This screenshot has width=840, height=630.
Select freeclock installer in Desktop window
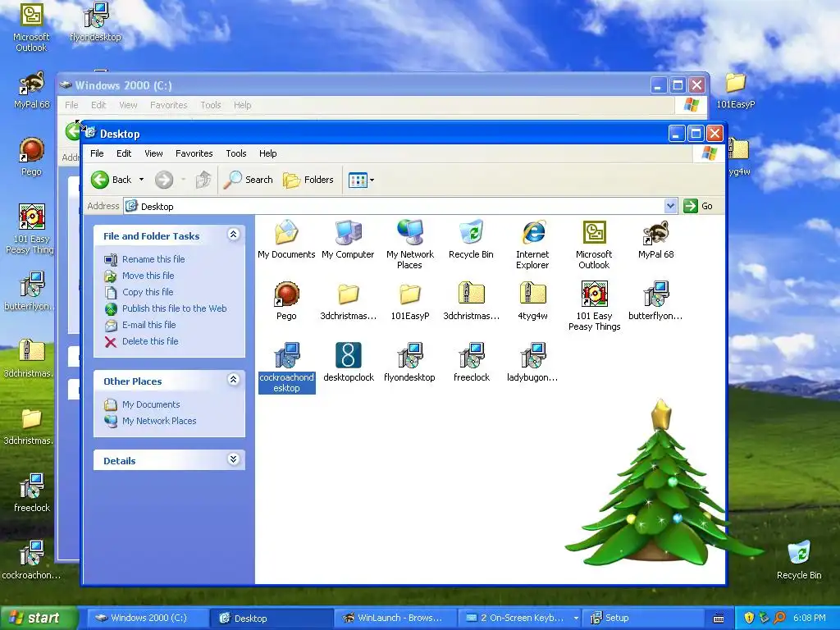pos(472,363)
